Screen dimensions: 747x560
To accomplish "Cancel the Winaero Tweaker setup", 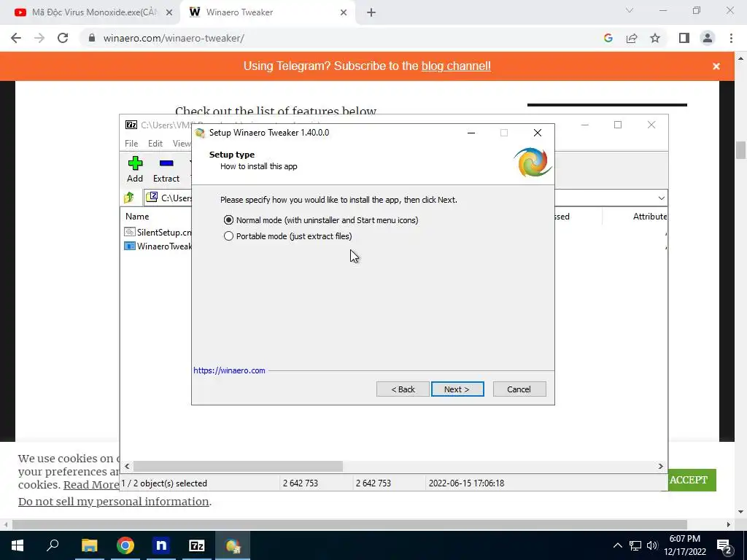I will coord(519,389).
